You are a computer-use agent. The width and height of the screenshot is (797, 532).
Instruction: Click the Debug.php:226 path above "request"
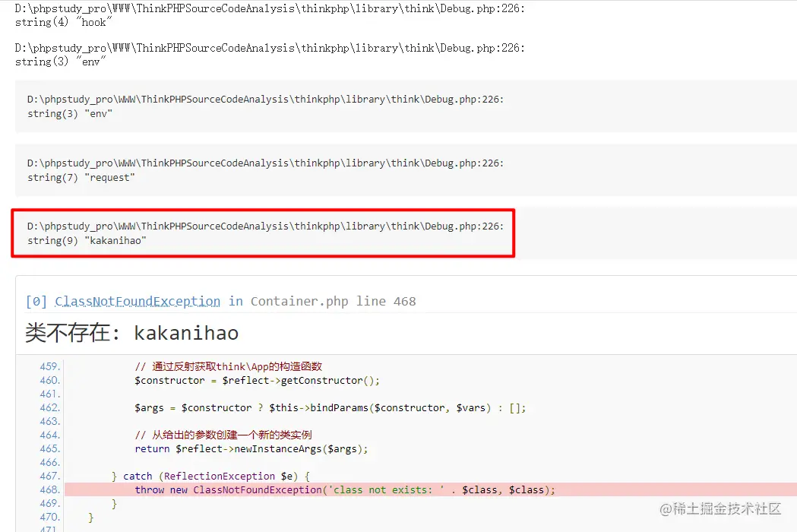[x=265, y=163]
